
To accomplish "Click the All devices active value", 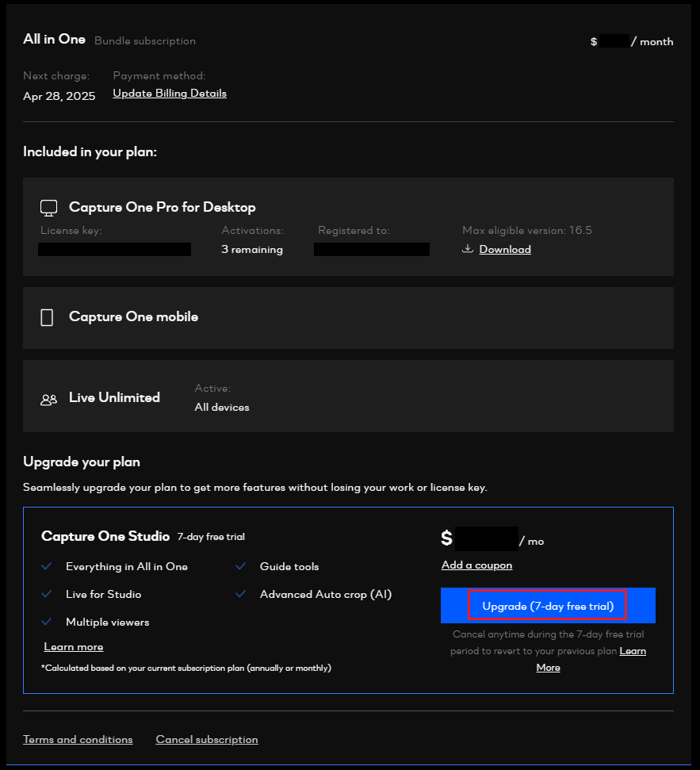I will [x=222, y=407].
